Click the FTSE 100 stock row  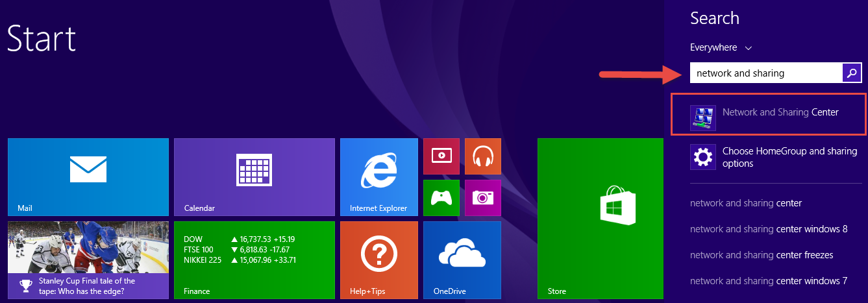click(236, 249)
